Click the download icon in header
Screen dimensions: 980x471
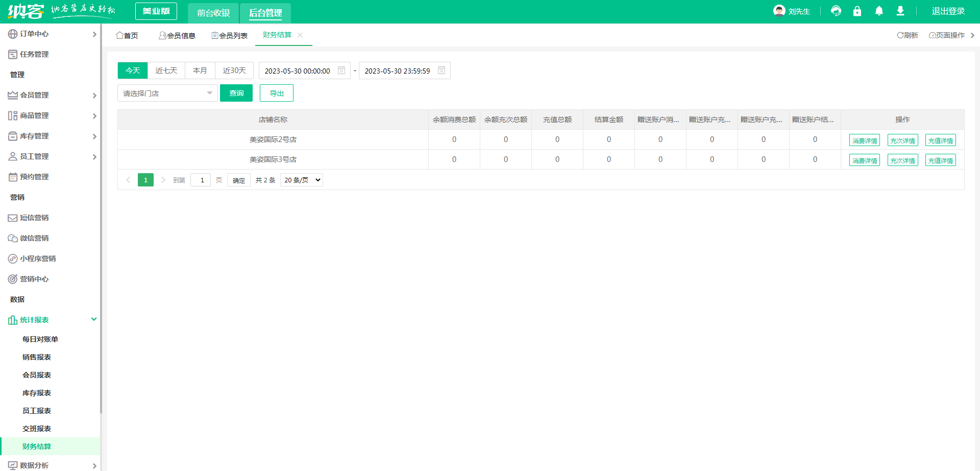900,11
